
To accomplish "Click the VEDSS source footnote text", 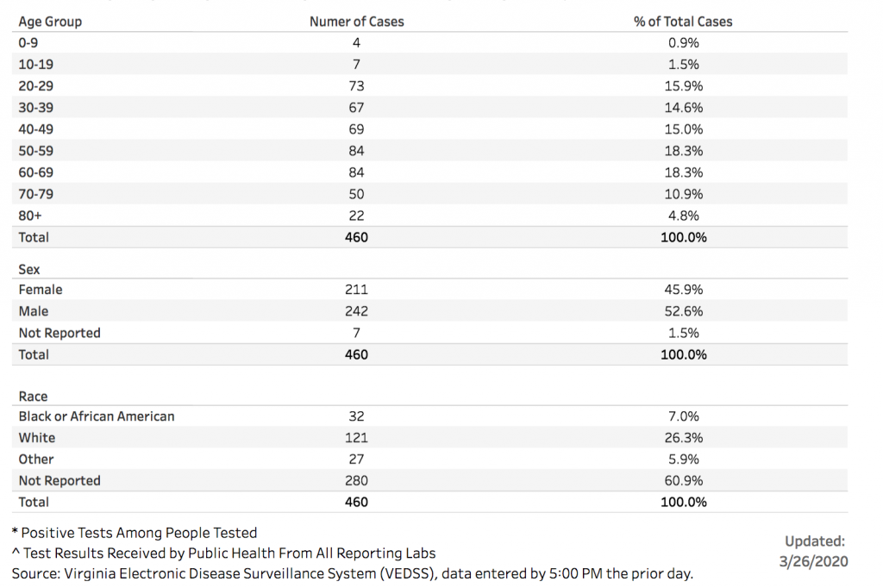I will [x=352, y=573].
